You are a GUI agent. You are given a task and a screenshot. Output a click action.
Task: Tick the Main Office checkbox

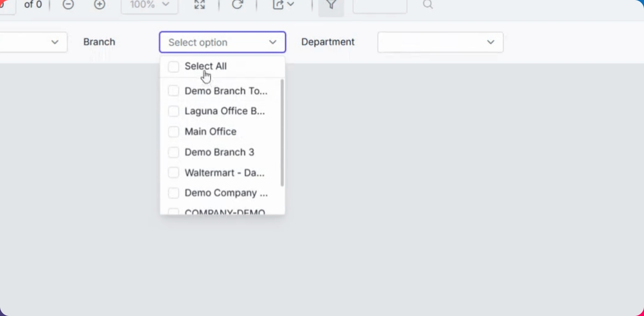coord(174,132)
